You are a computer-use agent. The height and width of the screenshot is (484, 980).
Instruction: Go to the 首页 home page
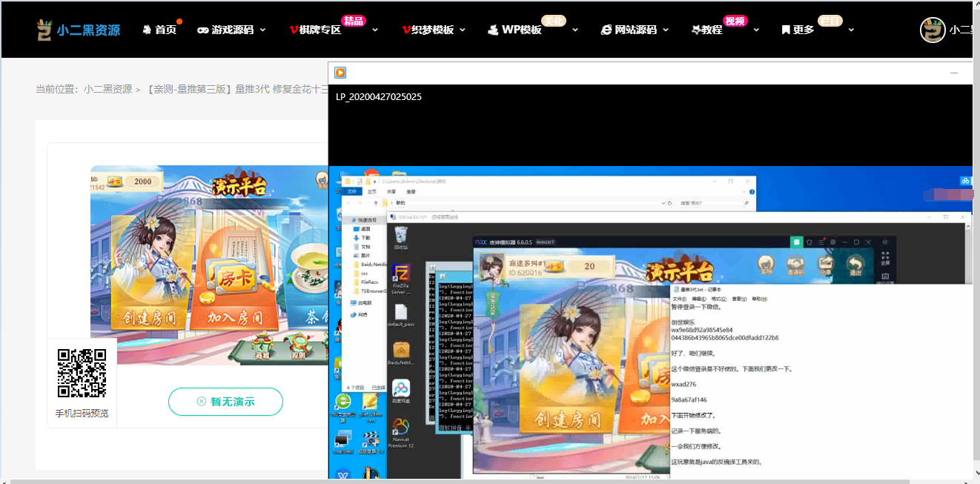(159, 30)
